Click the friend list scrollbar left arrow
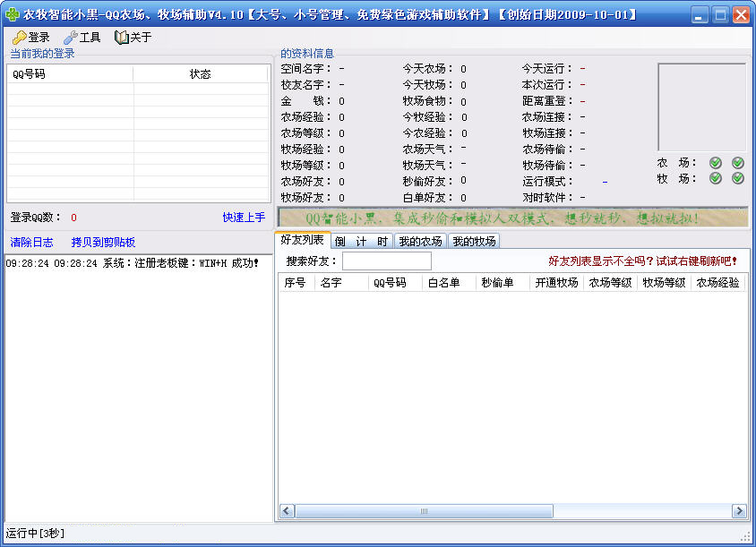This screenshot has width=756, height=547. [287, 511]
